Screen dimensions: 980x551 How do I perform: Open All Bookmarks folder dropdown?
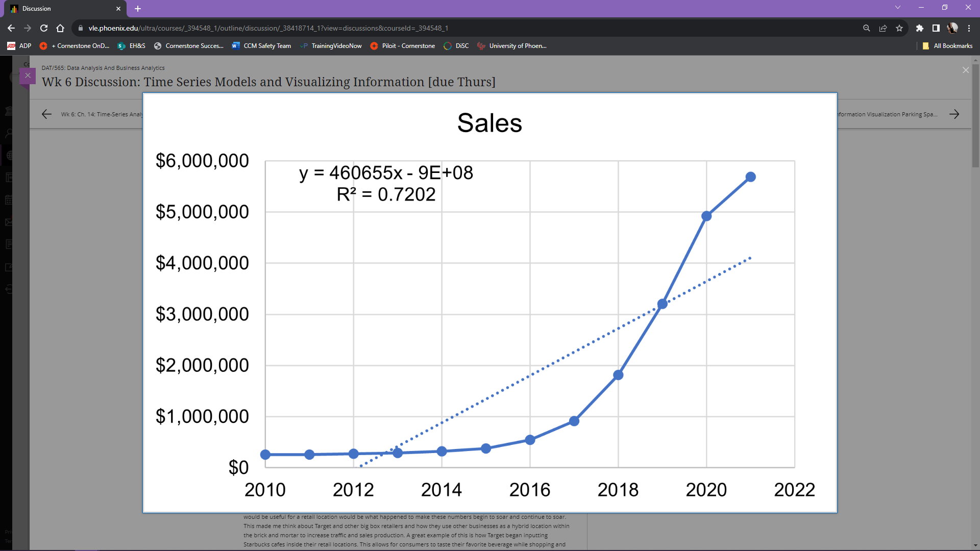pyautogui.click(x=947, y=46)
